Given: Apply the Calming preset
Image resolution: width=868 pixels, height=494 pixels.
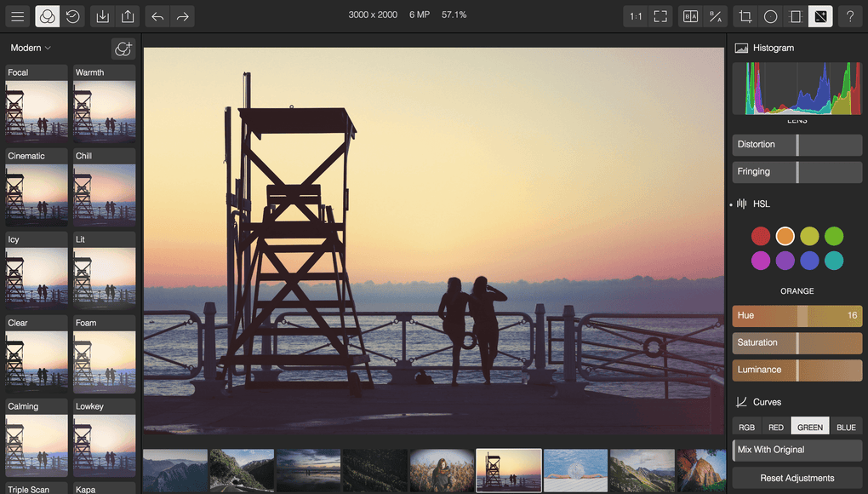Looking at the screenshot, I should [37, 438].
